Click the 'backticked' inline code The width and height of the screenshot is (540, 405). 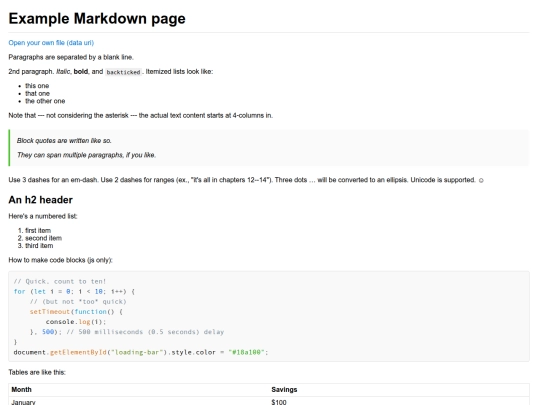pyautogui.click(x=123, y=72)
